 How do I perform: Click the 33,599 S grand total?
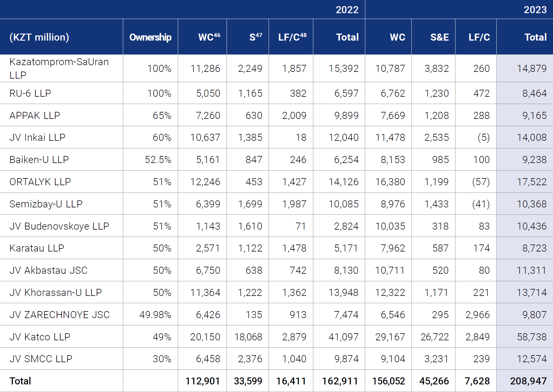pyautogui.click(x=248, y=381)
